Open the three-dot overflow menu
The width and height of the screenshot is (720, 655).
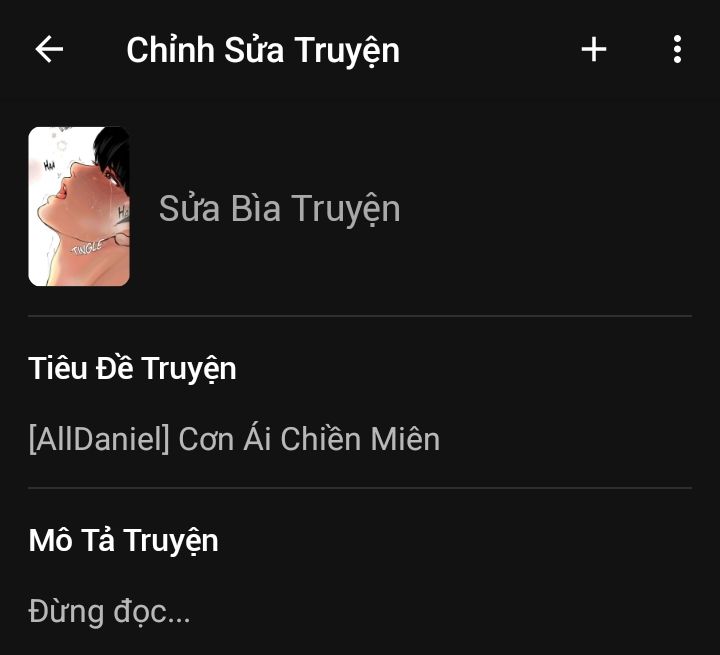point(677,49)
